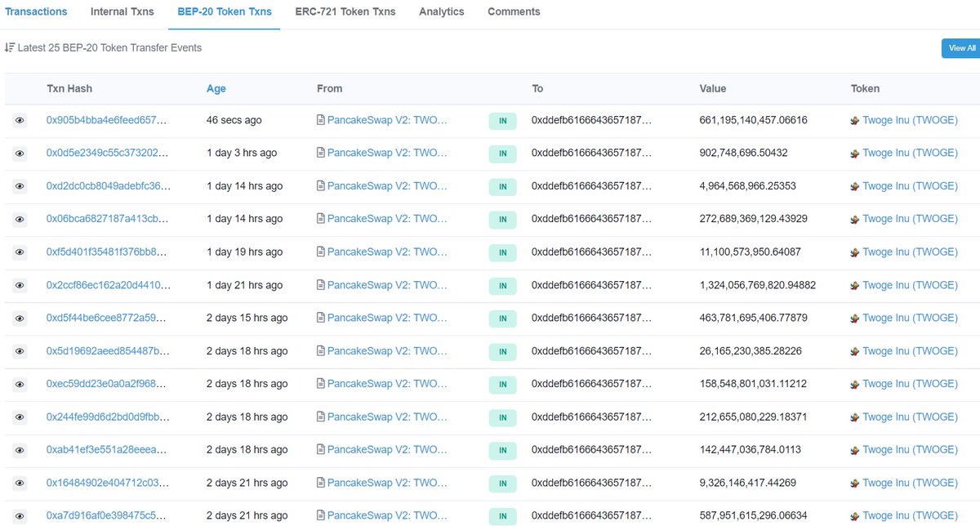
Task: Select the BEP-20 Token Txns tab
Action: click(225, 11)
